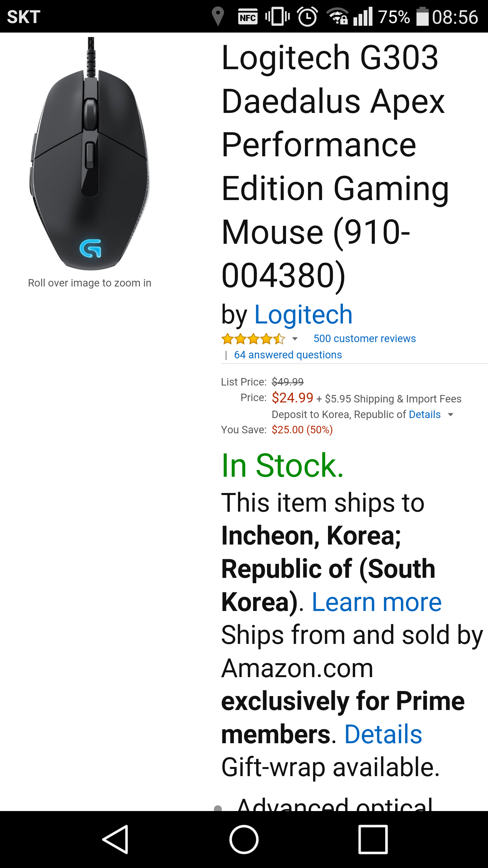Click the four-and-half star rating

click(x=253, y=339)
